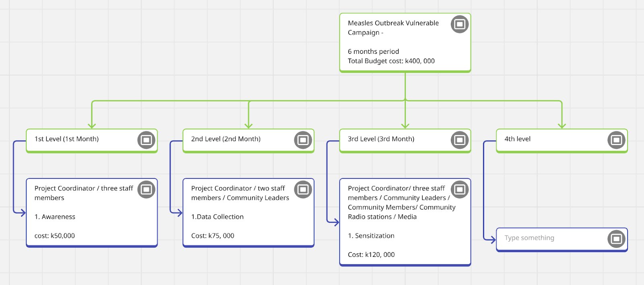The width and height of the screenshot is (644, 285).
Task: Click 'Radio stations / Media' text line
Action: [x=382, y=217]
